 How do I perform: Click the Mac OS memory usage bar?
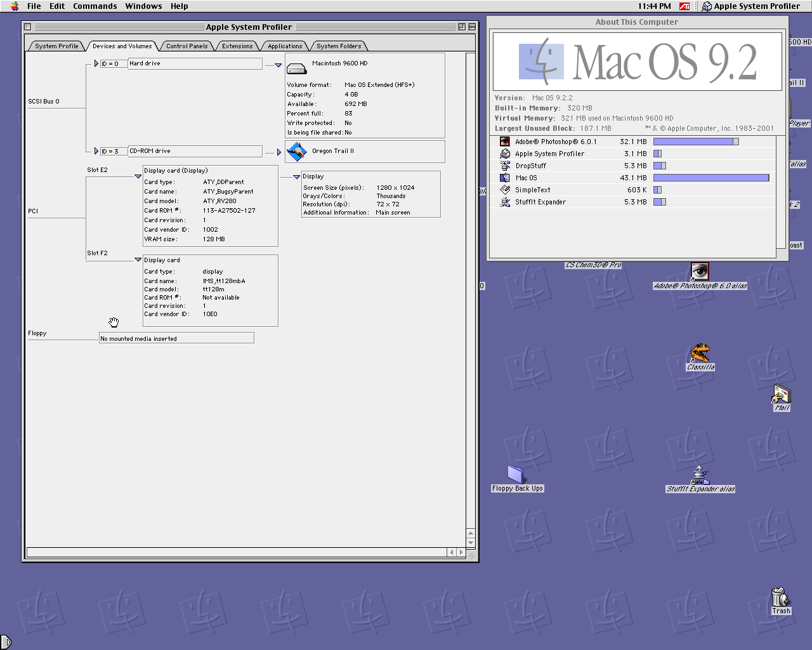point(711,178)
